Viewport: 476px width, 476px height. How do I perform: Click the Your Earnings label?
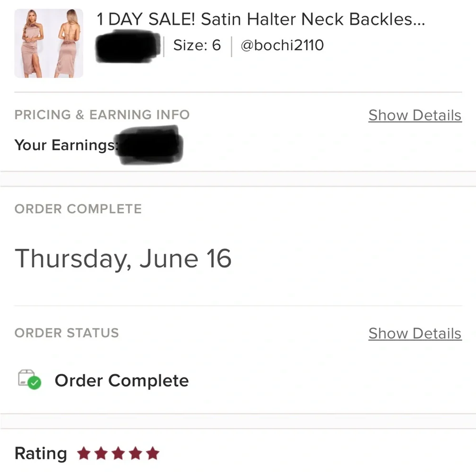pyautogui.click(x=66, y=145)
